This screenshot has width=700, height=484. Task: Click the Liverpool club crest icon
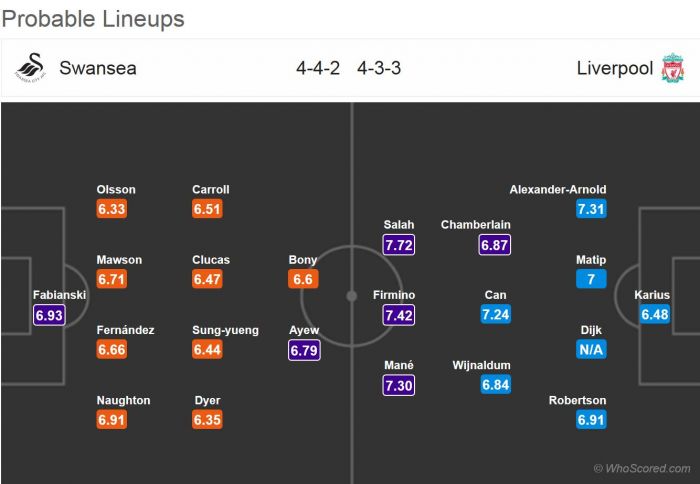(672, 69)
